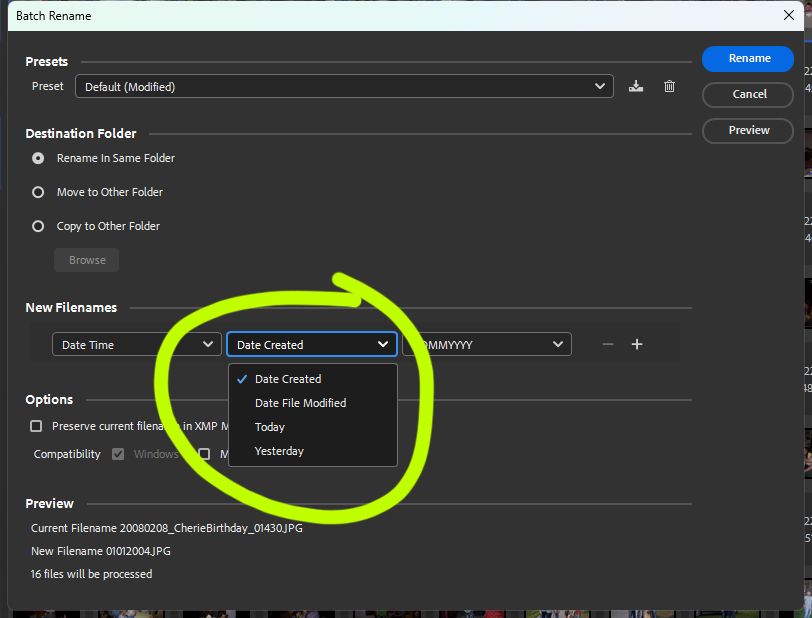Toggle the Windows compatibility checkbox
This screenshot has width=812, height=618.
coord(118,454)
